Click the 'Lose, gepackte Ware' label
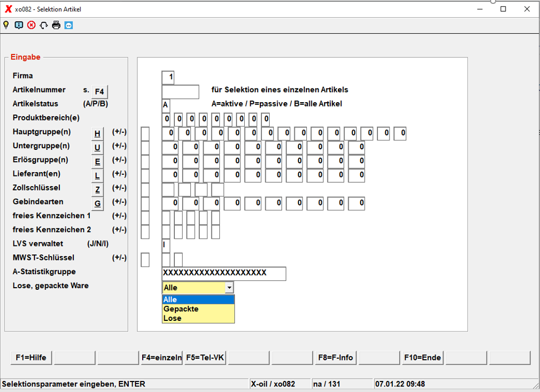 point(51,285)
